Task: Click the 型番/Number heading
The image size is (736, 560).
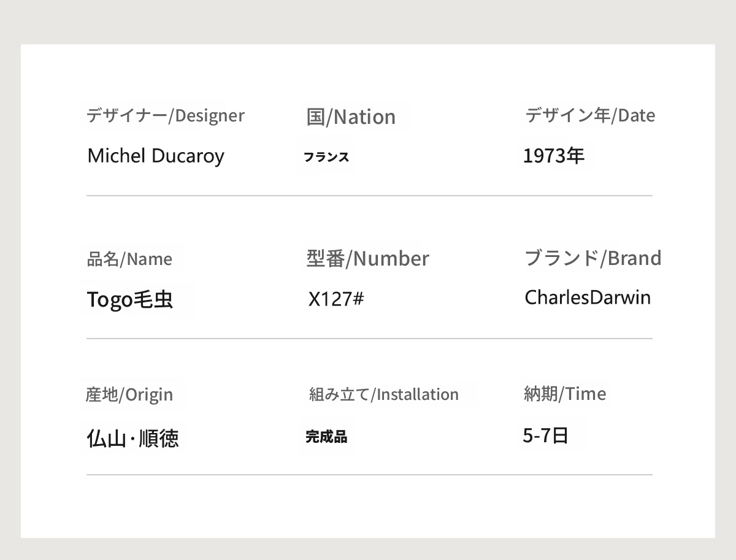Action: (367, 259)
